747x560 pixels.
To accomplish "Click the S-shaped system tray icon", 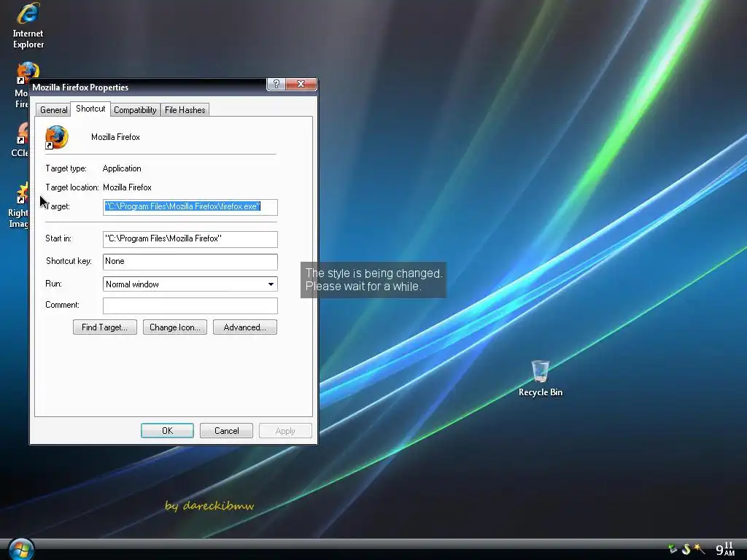I will click(x=686, y=549).
